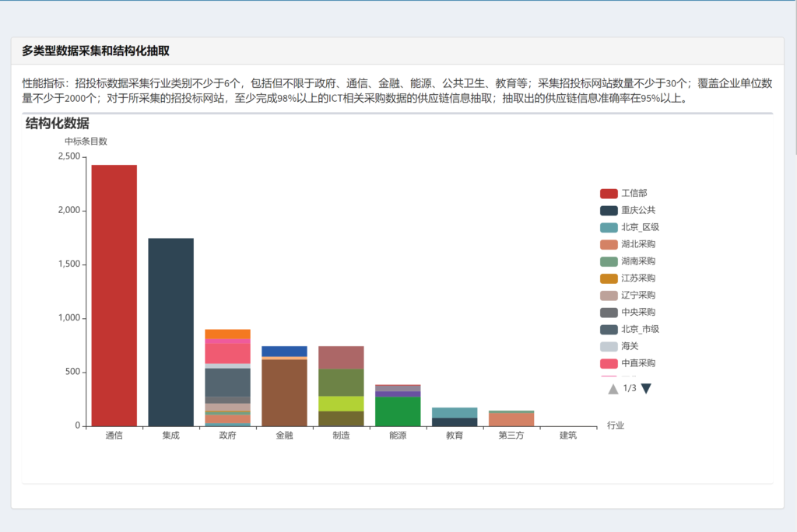Screen dimensions: 797x532
Task: Click the green 湖南采购 legend marker
Action: pos(608,261)
